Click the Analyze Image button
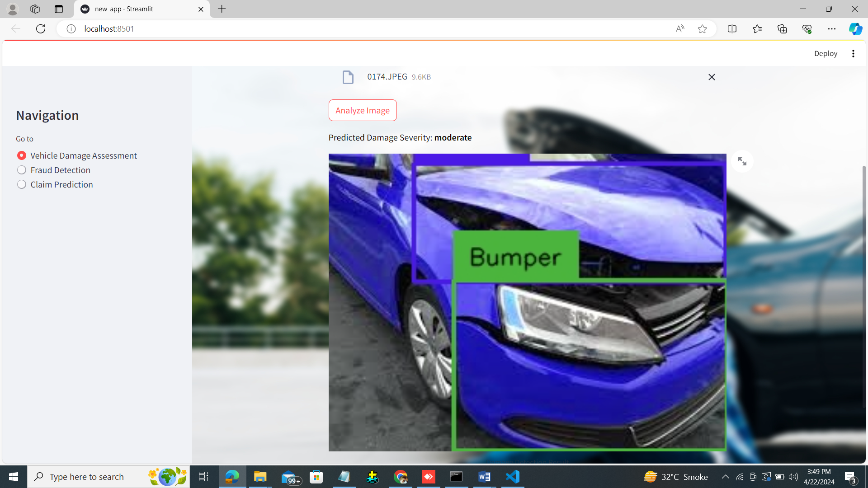This screenshot has height=488, width=868. (362, 110)
